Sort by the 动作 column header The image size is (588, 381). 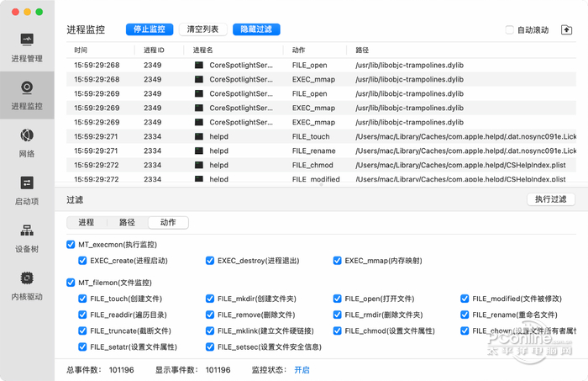click(x=298, y=50)
